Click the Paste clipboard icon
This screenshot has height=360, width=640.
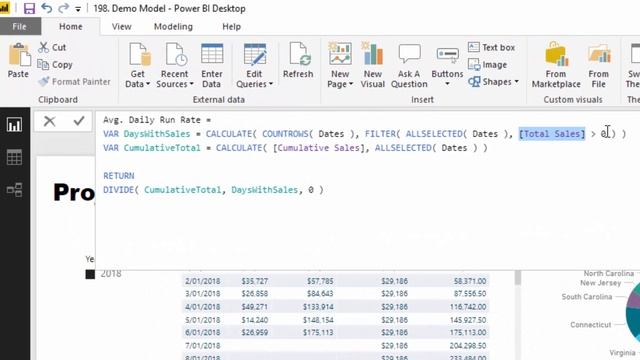(19, 55)
